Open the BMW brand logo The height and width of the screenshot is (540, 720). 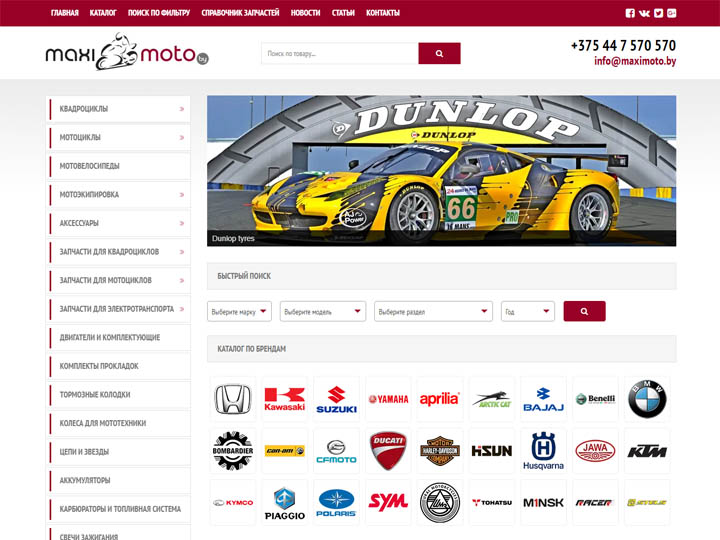click(x=647, y=399)
